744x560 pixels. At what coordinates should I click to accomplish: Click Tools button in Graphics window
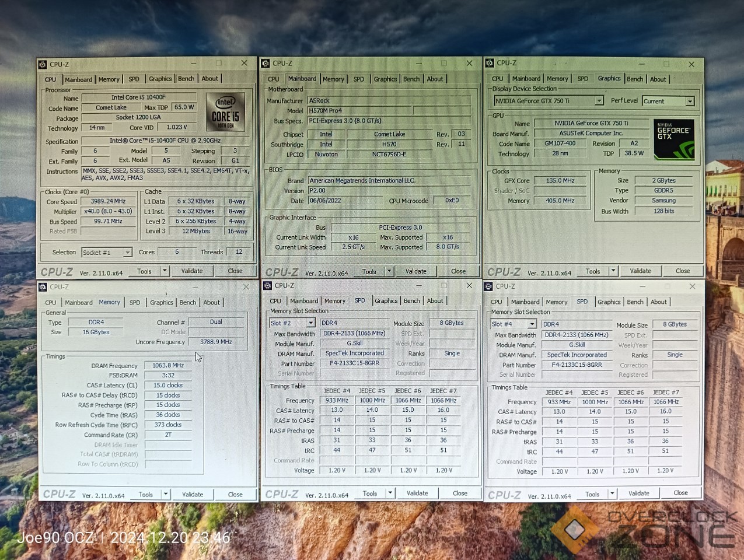click(593, 271)
